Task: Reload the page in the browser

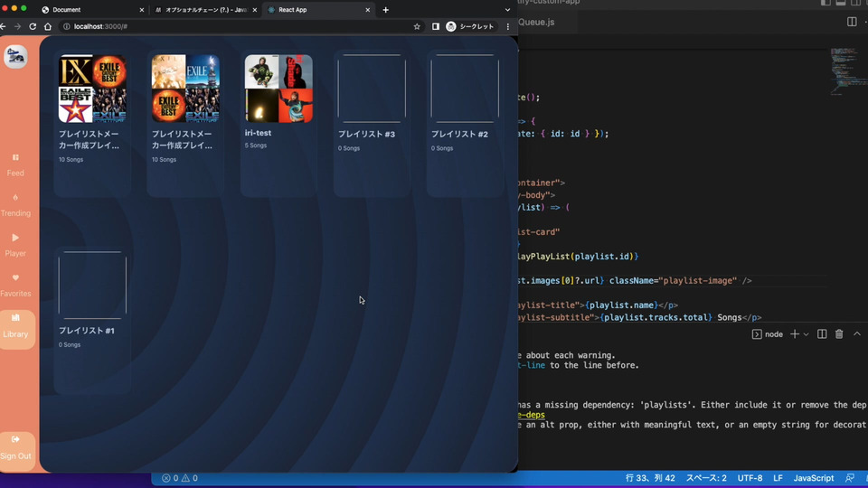Action: tap(33, 27)
